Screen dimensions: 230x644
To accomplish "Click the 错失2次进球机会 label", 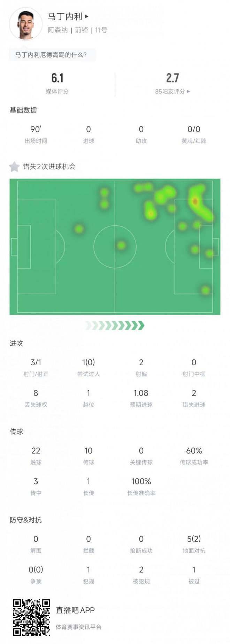I will pos(49,167).
